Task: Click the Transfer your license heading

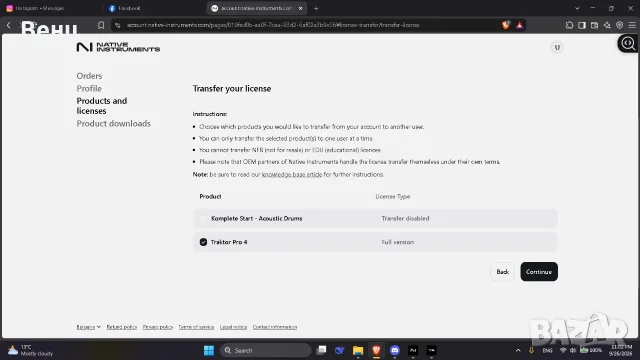Action: (x=232, y=89)
